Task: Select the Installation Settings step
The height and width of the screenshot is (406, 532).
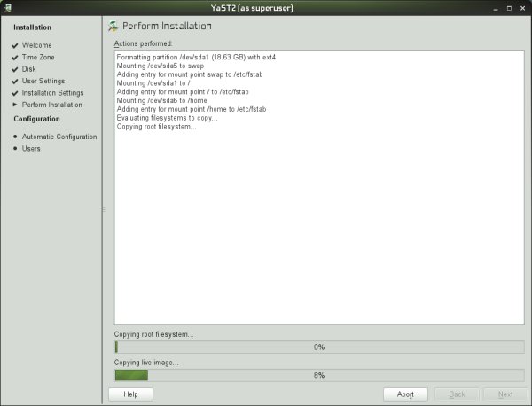Action: (52, 93)
